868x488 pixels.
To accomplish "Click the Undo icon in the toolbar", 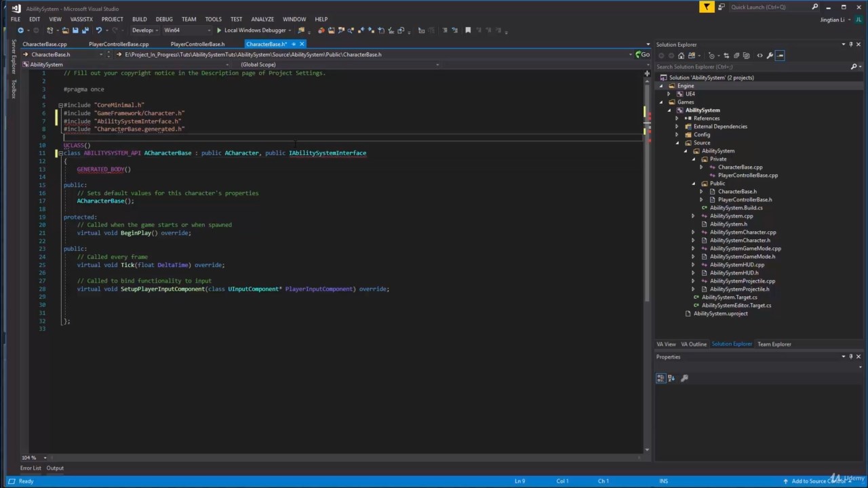I will pos(98,30).
